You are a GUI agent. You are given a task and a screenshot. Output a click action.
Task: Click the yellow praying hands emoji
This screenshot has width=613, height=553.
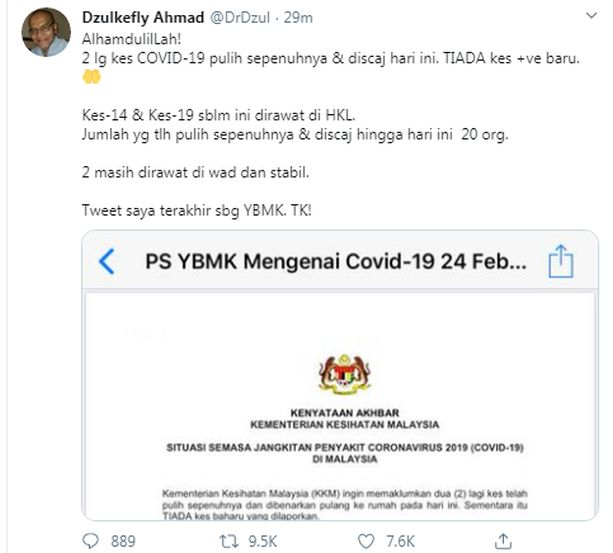(92, 77)
